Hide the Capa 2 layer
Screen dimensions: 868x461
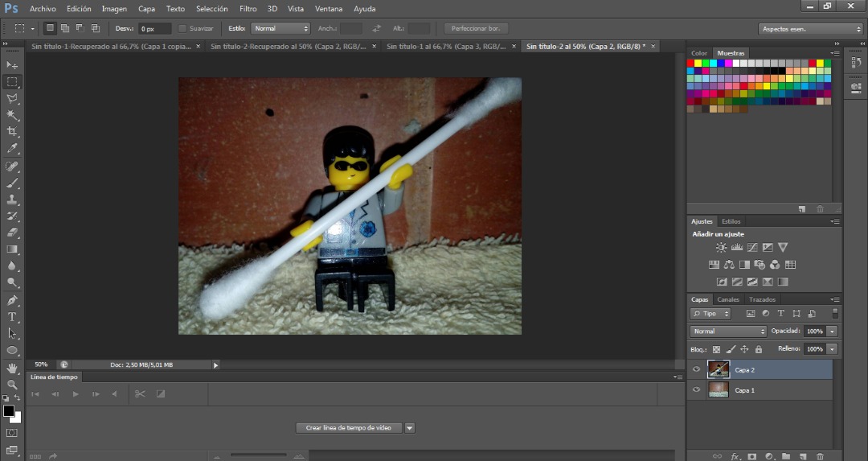coord(696,369)
